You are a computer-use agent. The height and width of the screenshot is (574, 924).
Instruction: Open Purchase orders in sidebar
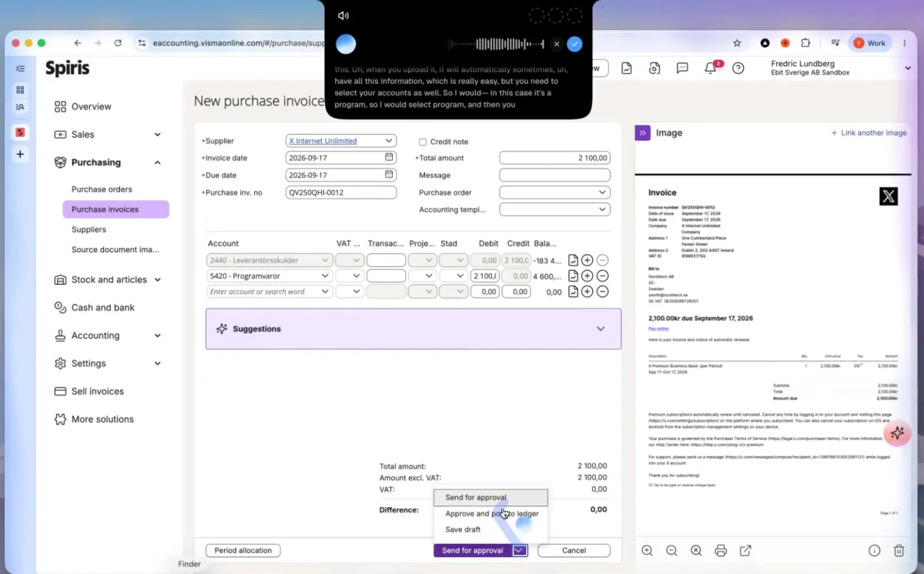click(x=102, y=189)
